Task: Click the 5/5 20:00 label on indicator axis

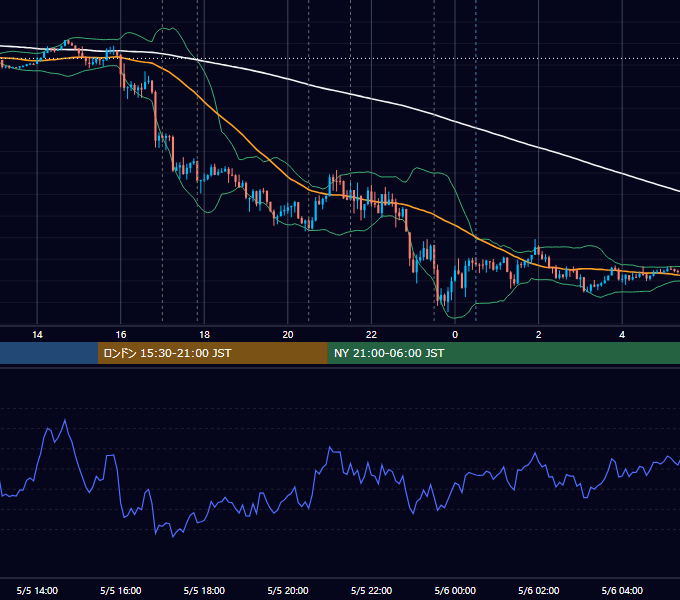Action: pos(288,590)
